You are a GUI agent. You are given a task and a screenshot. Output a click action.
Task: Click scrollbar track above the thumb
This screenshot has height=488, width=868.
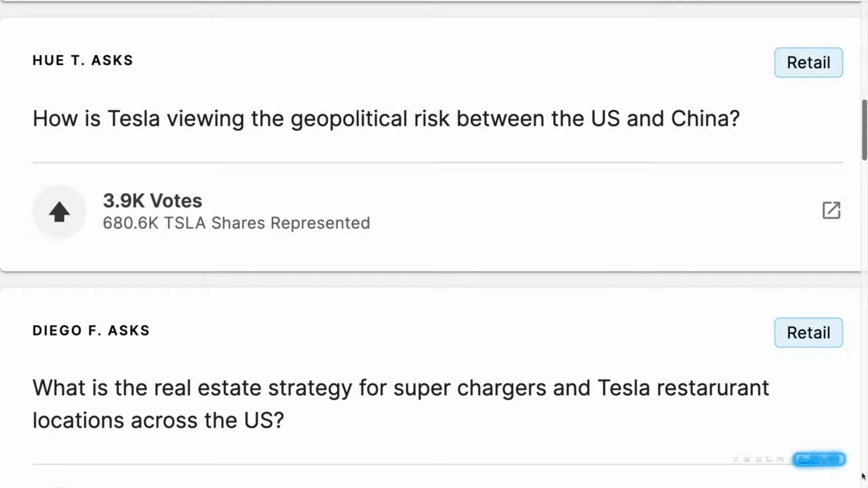pos(864,50)
